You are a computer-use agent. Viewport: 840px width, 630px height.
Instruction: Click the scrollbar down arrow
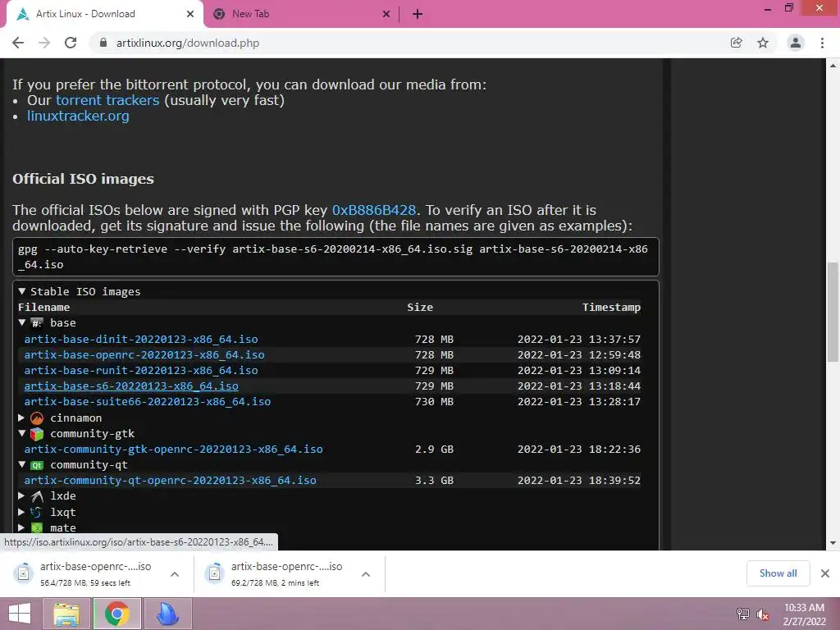[833, 543]
